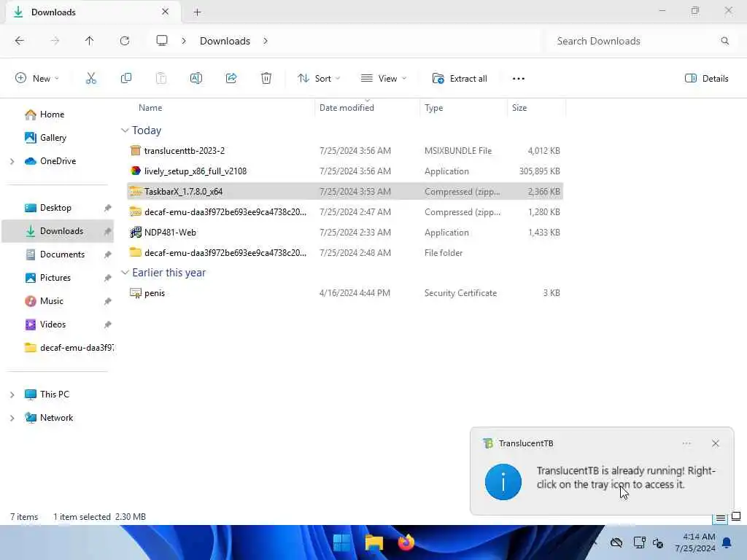
Task: Open the Sort dropdown menu
Action: [x=319, y=79]
